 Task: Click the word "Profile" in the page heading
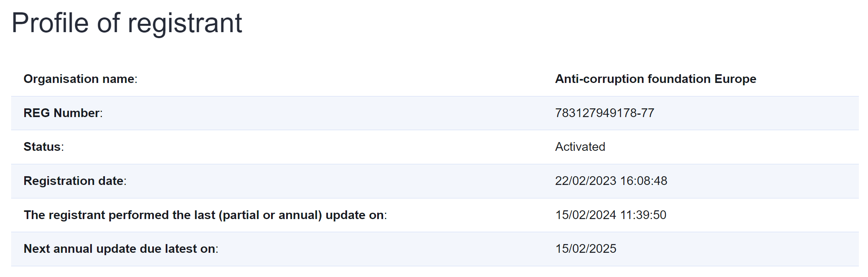(50, 23)
